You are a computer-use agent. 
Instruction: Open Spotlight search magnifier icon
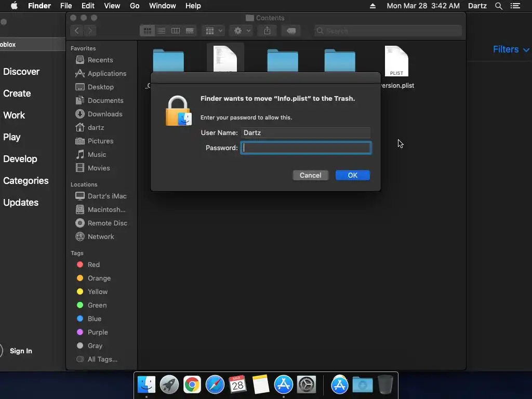(498, 6)
